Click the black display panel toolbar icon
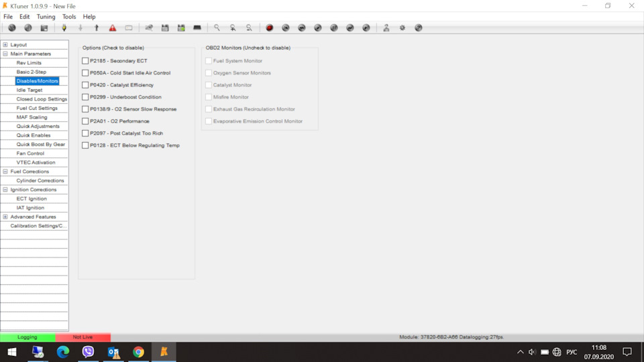This screenshot has width=644, height=362. 197,28
